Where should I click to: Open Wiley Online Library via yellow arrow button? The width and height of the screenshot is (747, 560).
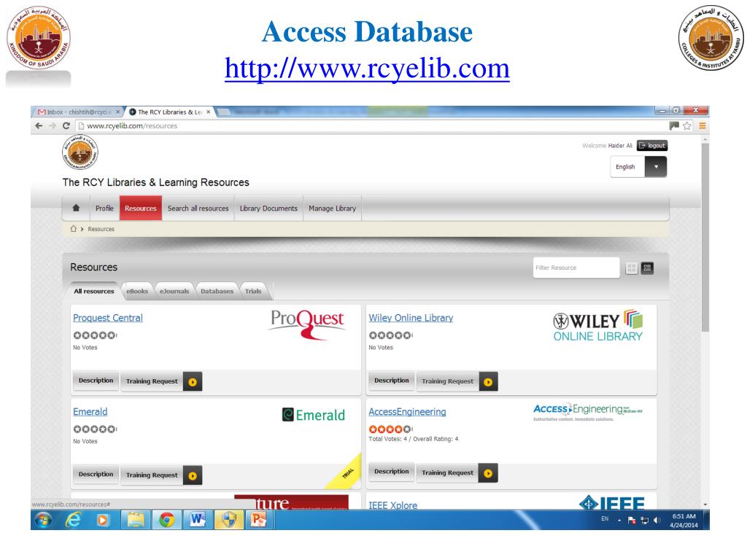pos(488,381)
